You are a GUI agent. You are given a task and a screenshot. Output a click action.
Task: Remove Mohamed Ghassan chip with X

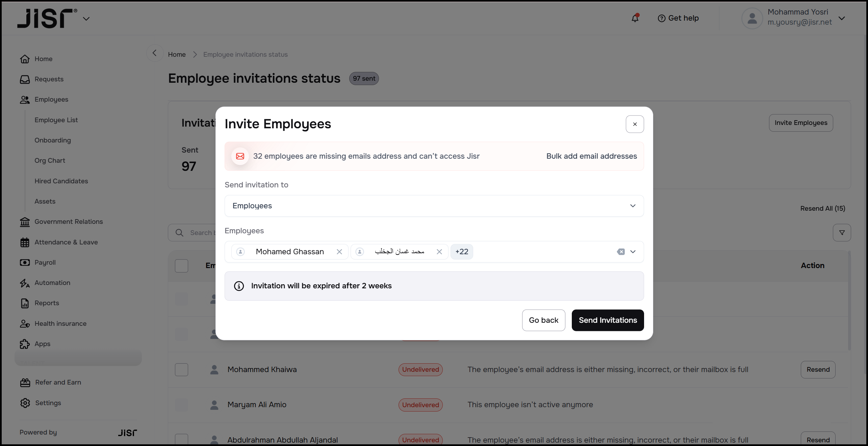[339, 252]
